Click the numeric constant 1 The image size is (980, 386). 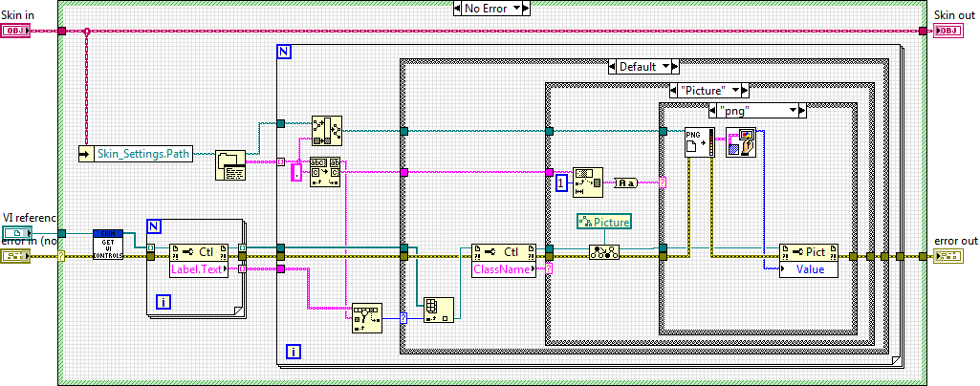(562, 182)
